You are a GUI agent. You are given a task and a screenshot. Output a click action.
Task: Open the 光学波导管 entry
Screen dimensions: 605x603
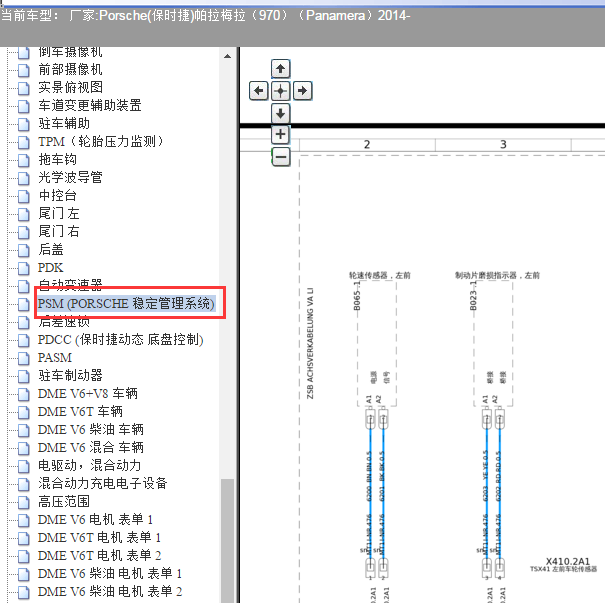tap(70, 177)
